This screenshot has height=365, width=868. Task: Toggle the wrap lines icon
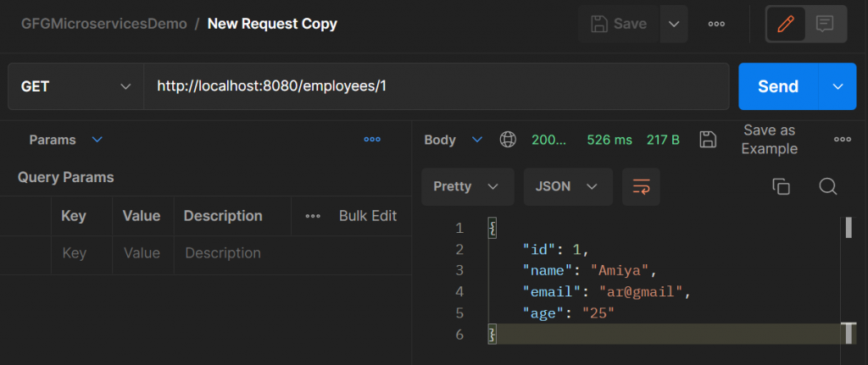[641, 186]
